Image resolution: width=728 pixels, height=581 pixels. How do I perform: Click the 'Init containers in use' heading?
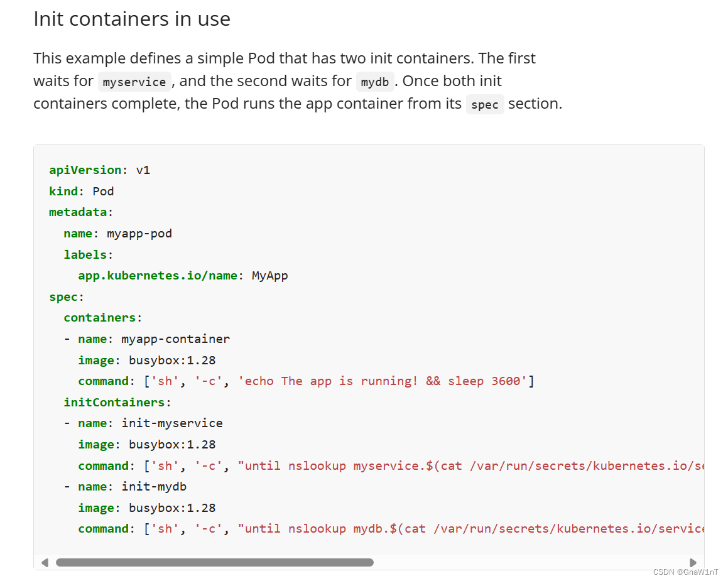tap(132, 19)
